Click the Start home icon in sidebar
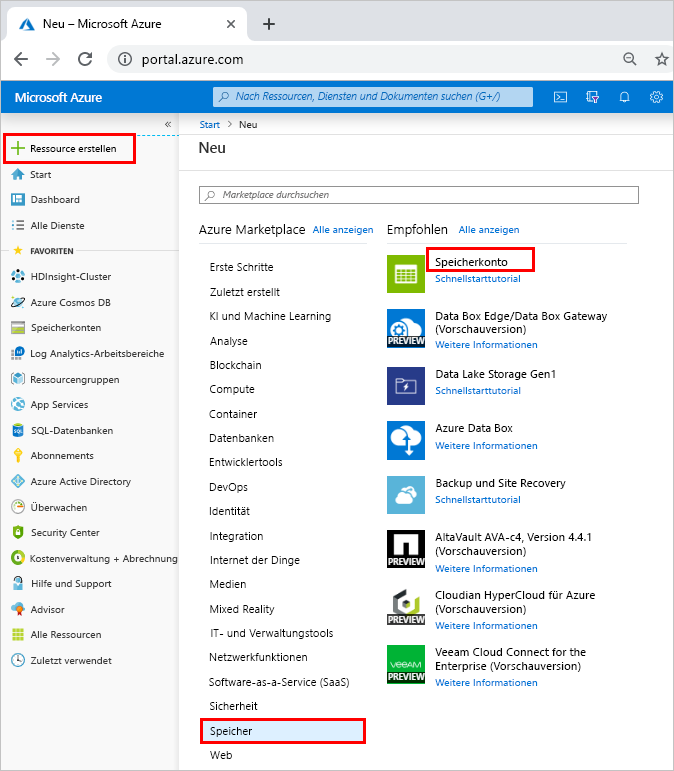674x771 pixels. tap(18, 174)
